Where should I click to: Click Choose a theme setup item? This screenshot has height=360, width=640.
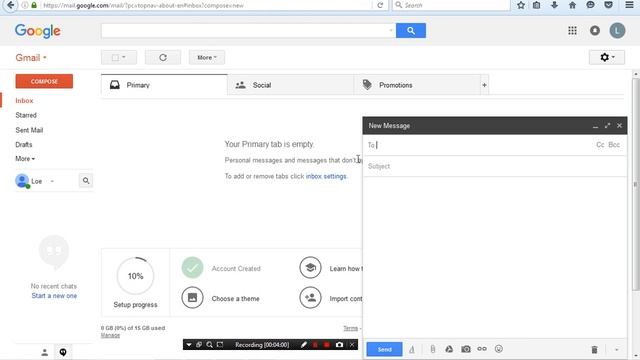[236, 299]
